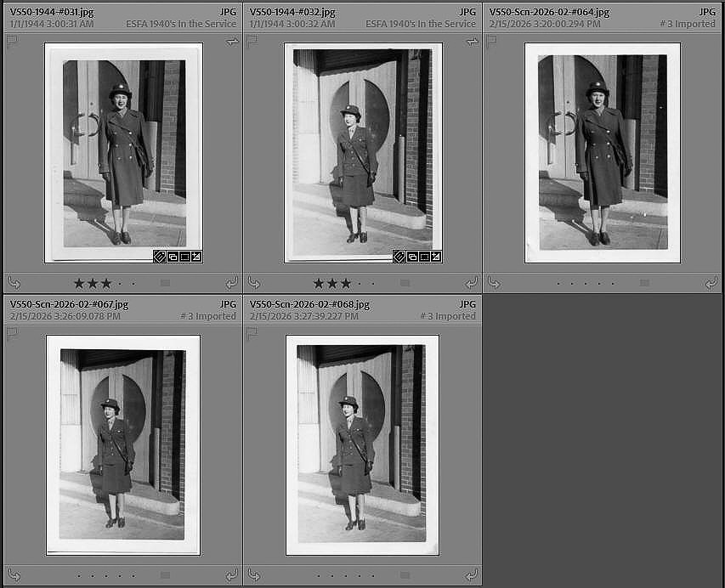Select the V550-Scn-2026-02-#064.jpg photo thumbnail
Viewport: 725px width, 588px height.
pyautogui.click(x=603, y=153)
